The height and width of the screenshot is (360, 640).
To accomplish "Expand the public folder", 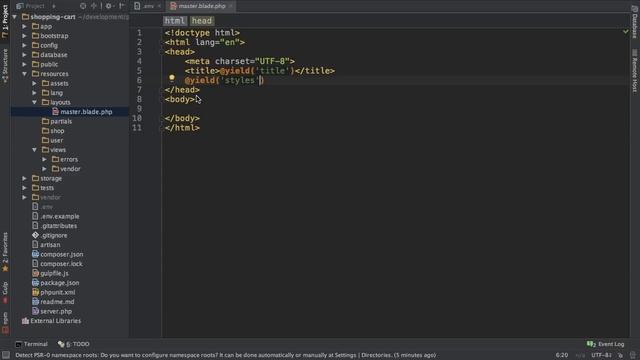I will point(24,64).
